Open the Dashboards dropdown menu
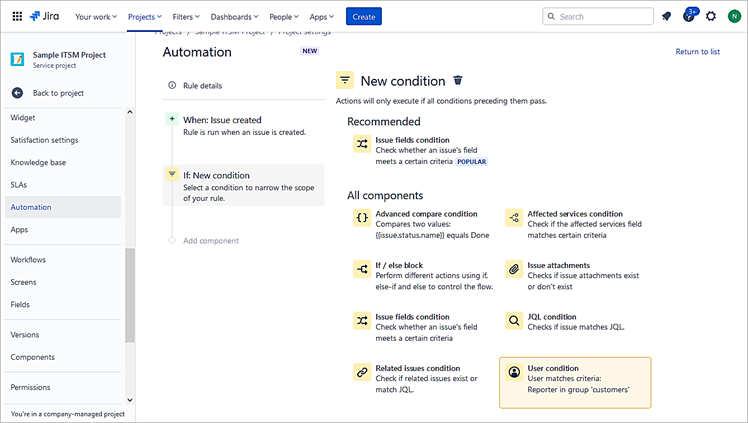Image resolution: width=748 pixels, height=423 pixels. [x=234, y=16]
